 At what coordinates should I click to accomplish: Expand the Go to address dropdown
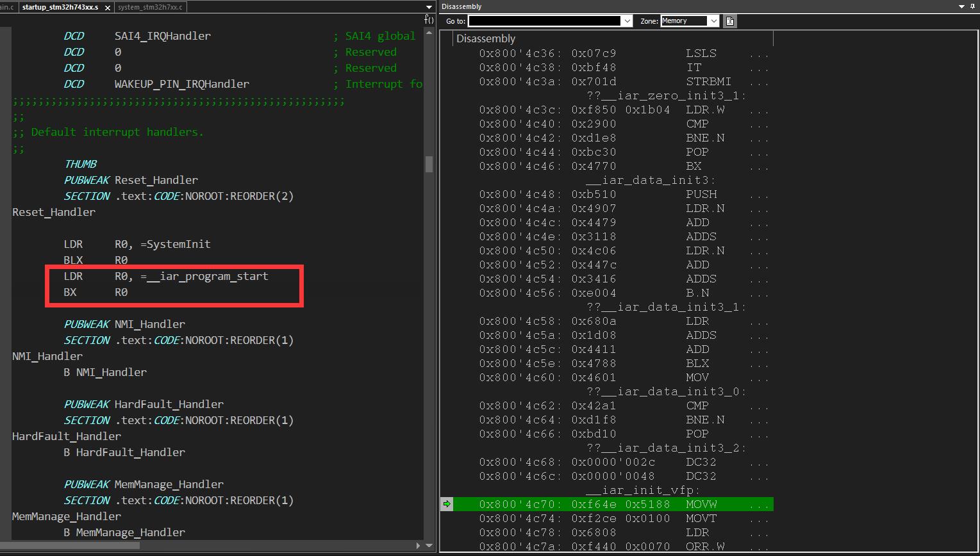(x=627, y=21)
